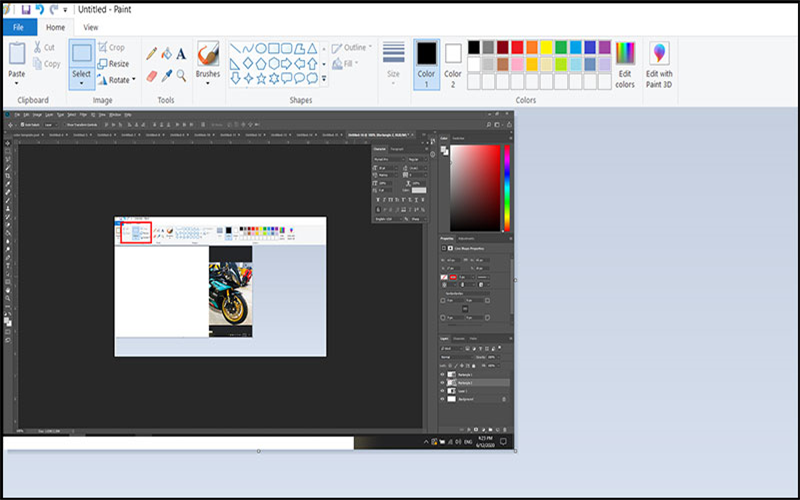Switch to the View ribbon tab
Screen dimensions: 800x500
pos(91,27)
